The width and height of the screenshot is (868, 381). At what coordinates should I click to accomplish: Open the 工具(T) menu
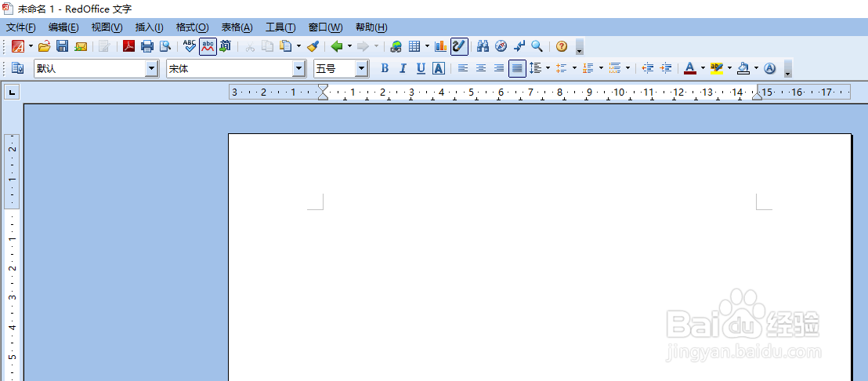[280, 27]
